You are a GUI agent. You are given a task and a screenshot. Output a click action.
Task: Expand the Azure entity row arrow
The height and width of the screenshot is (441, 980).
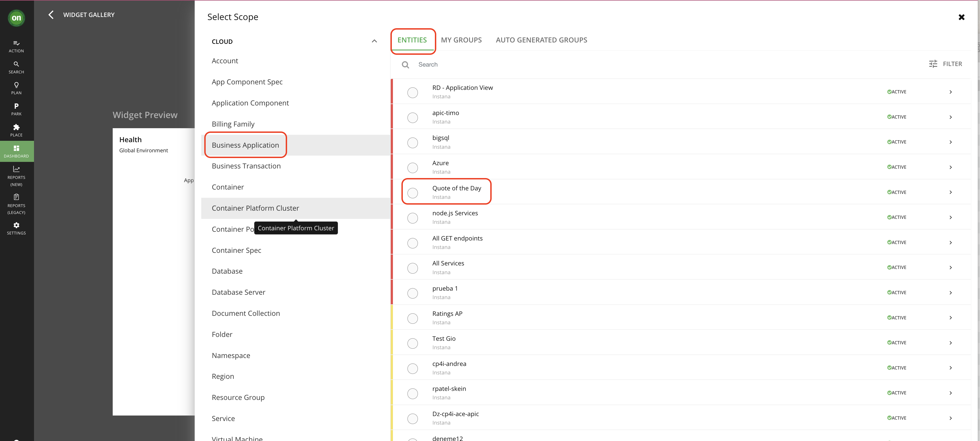[x=950, y=167]
